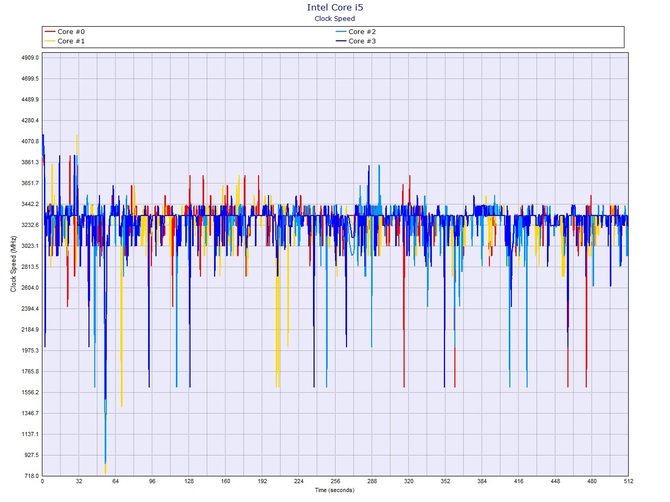Click the Intel Core i5 chart title
Image resolution: width=670 pixels, height=502 pixels.
coord(335,7)
